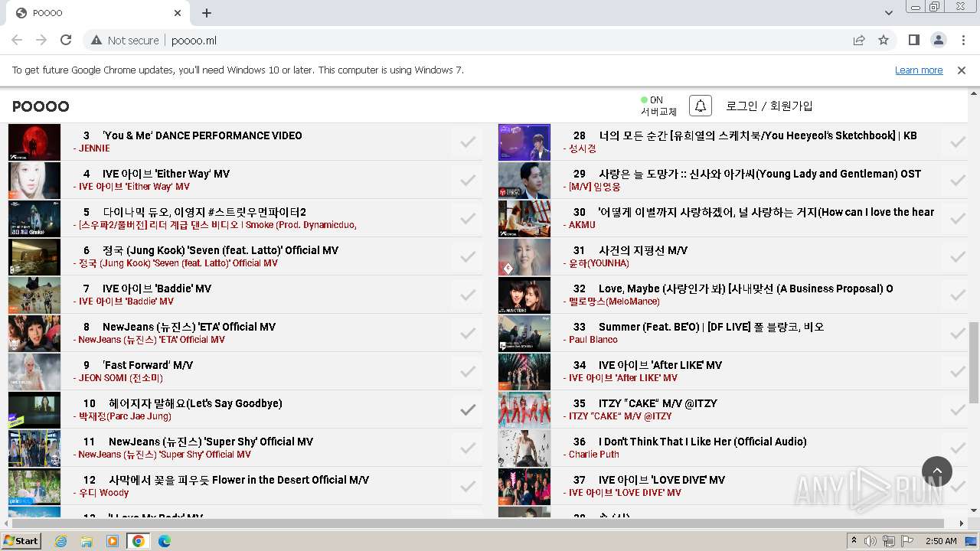The image size is (980, 551).
Task: Open thumbnail for Jung Kook 'Seven'
Action: click(x=34, y=257)
